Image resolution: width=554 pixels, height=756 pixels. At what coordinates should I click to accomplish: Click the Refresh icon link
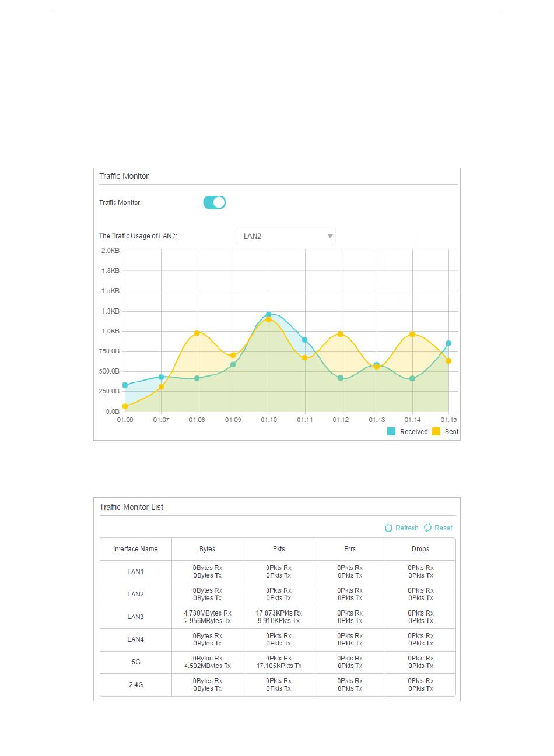(x=401, y=528)
